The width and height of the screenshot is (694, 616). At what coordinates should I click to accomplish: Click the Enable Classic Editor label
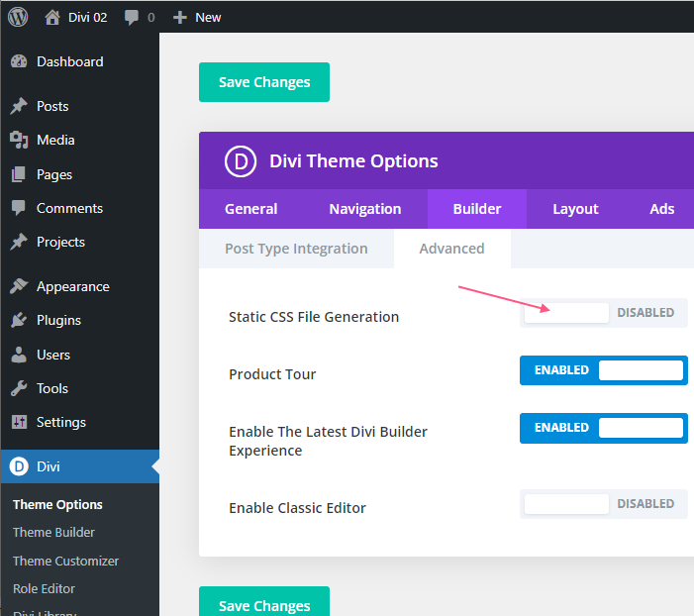297,508
